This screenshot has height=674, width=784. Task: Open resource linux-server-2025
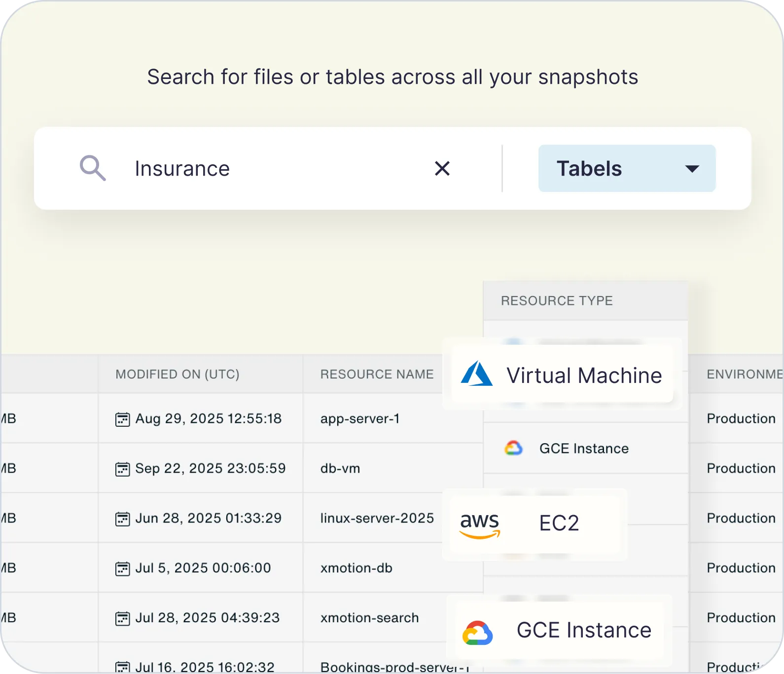click(377, 518)
